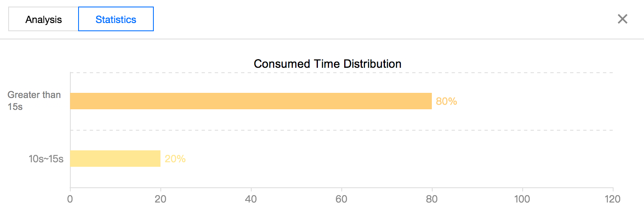Click the orange Greater than 15s bar
This screenshot has width=644, height=221.
coord(251,101)
